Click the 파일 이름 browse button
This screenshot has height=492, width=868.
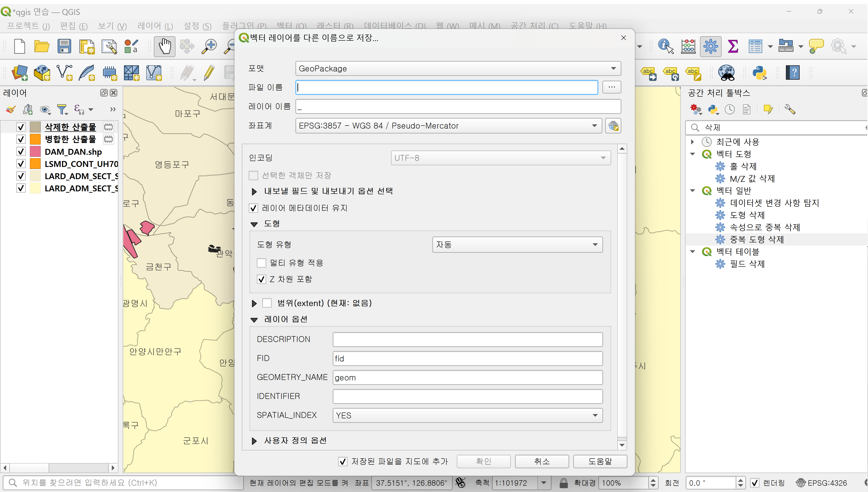coord(612,87)
